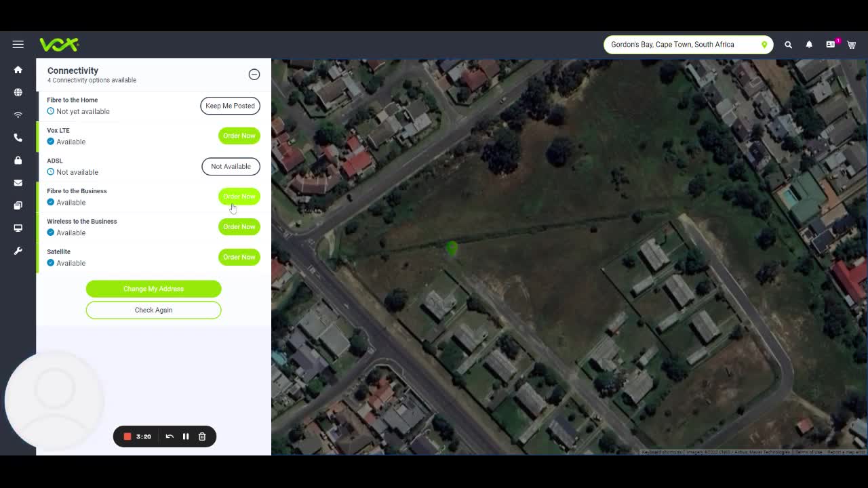Click the search magnifier icon

(788, 45)
